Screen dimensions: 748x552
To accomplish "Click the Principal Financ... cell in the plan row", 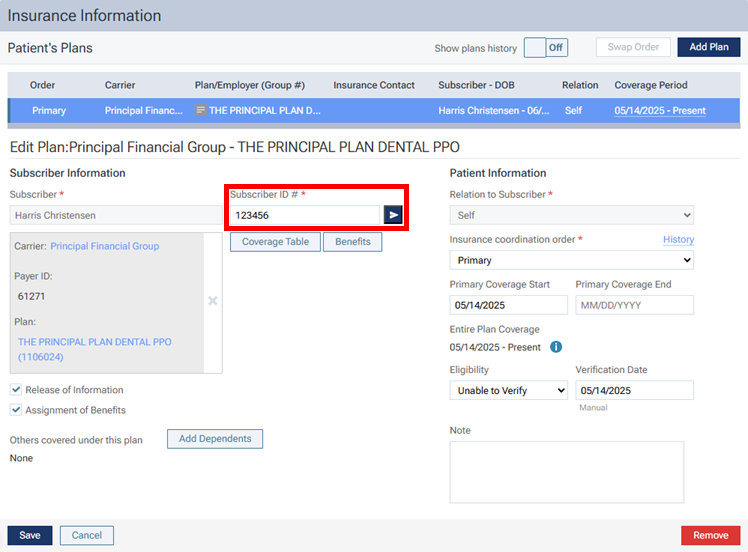I will 144,111.
